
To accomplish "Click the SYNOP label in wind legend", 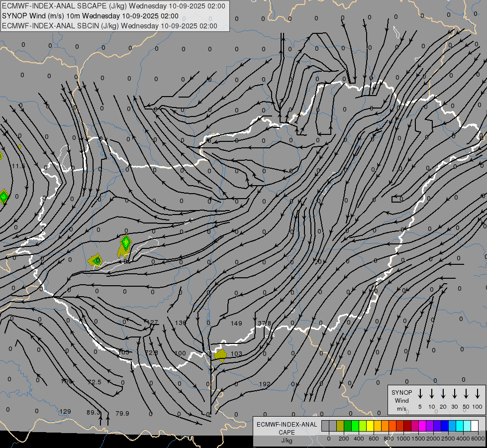I will (401, 393).
